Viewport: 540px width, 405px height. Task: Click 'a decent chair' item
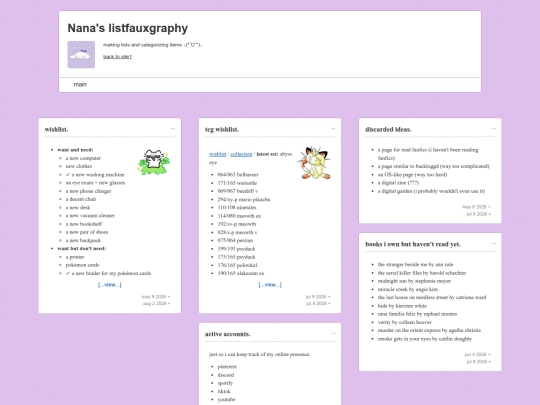[x=81, y=199]
